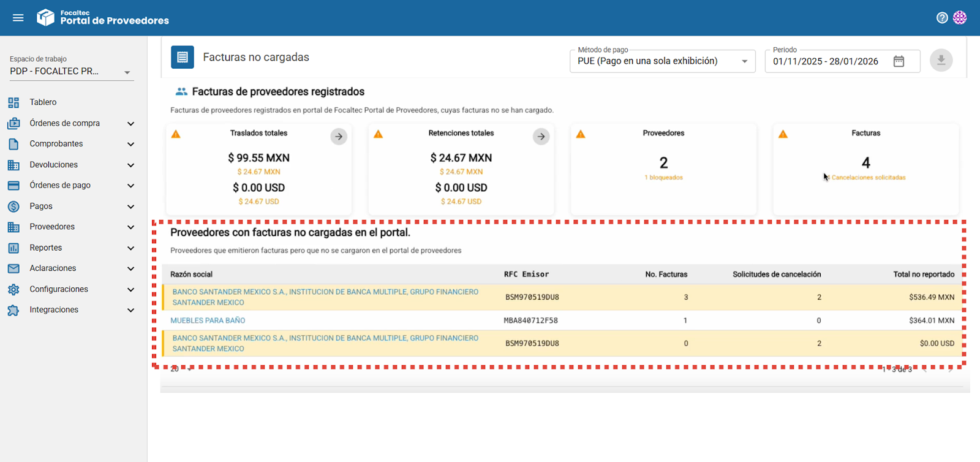Click warning triangle on Traslados totales card
980x462 pixels.
pos(176,134)
